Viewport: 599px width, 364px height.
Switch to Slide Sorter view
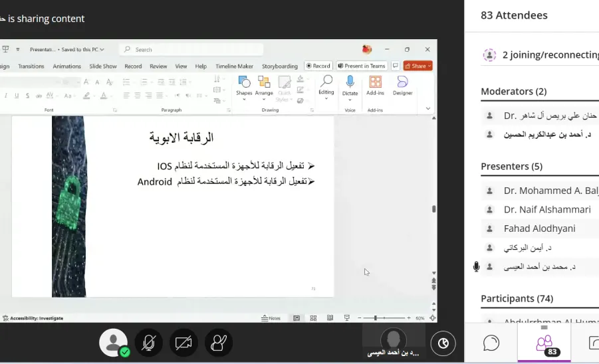313,318
